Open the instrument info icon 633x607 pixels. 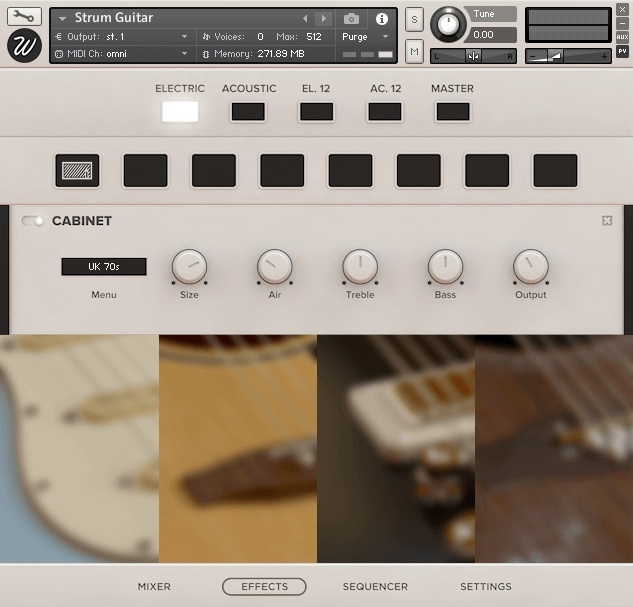click(381, 19)
